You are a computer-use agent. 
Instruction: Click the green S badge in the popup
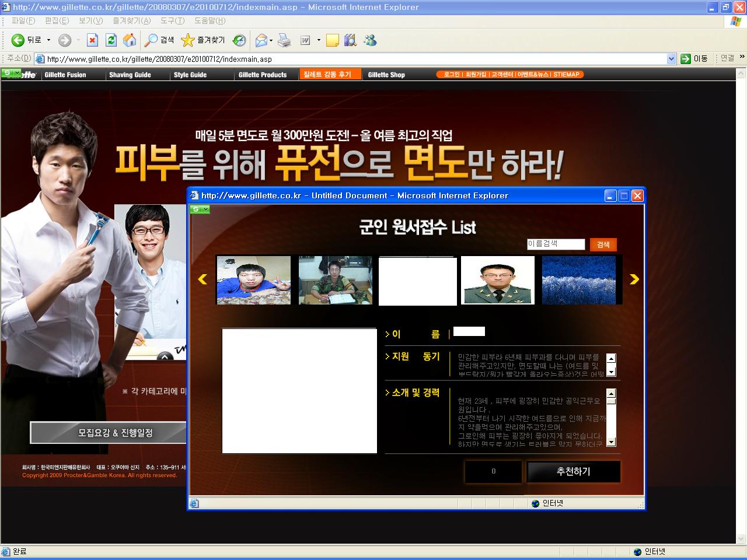point(200,209)
